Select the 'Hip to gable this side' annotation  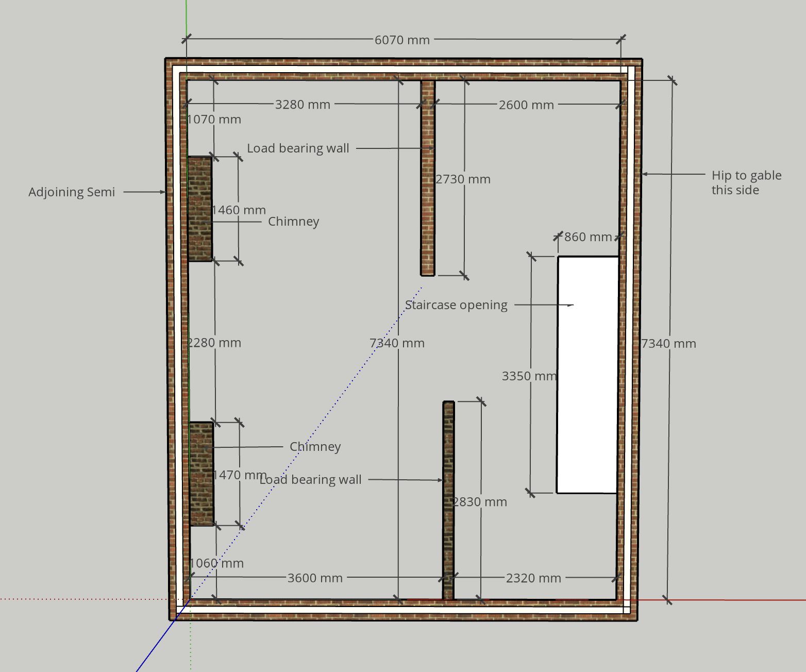(746, 182)
